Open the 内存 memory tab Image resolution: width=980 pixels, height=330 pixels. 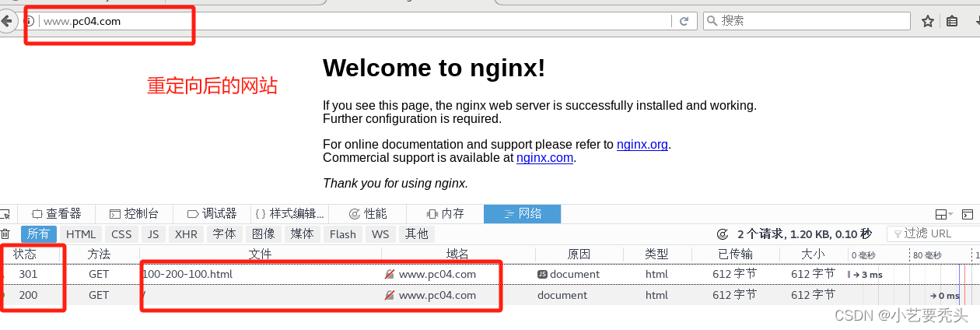445,213
